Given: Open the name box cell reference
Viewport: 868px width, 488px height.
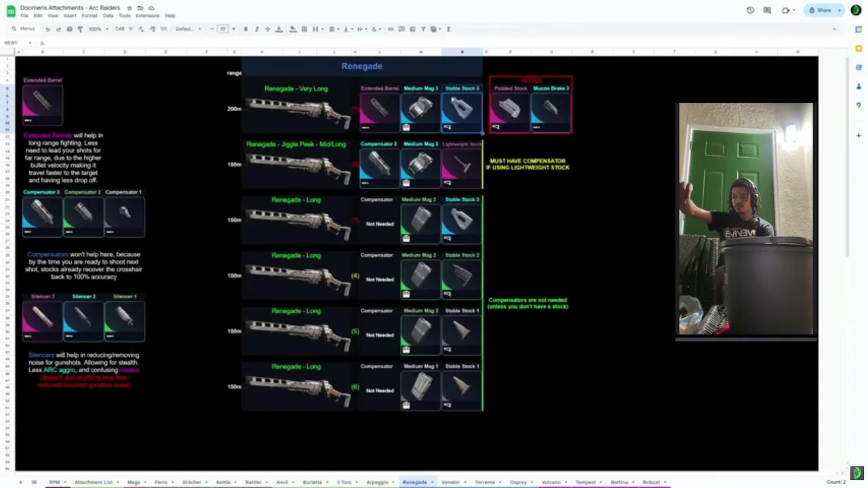Looking at the screenshot, I should coord(15,43).
